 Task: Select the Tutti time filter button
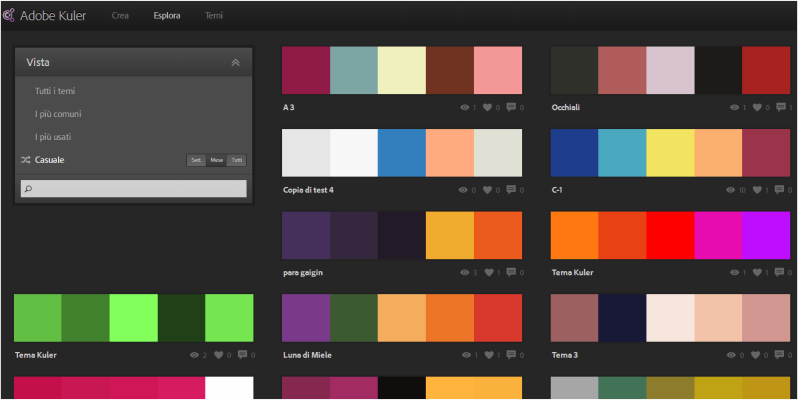(237, 160)
